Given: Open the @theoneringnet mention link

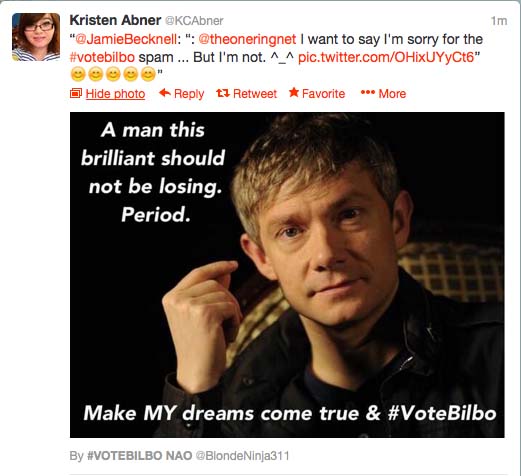Looking at the screenshot, I should click(247, 39).
